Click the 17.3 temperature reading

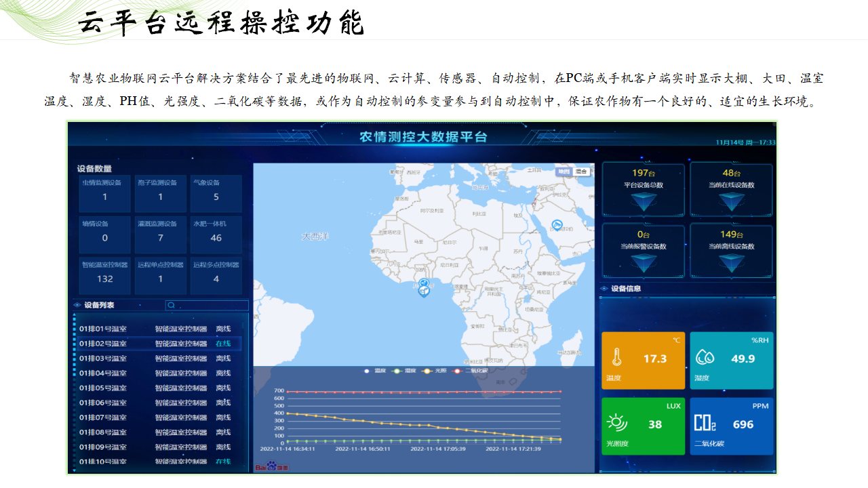pyautogui.click(x=655, y=359)
